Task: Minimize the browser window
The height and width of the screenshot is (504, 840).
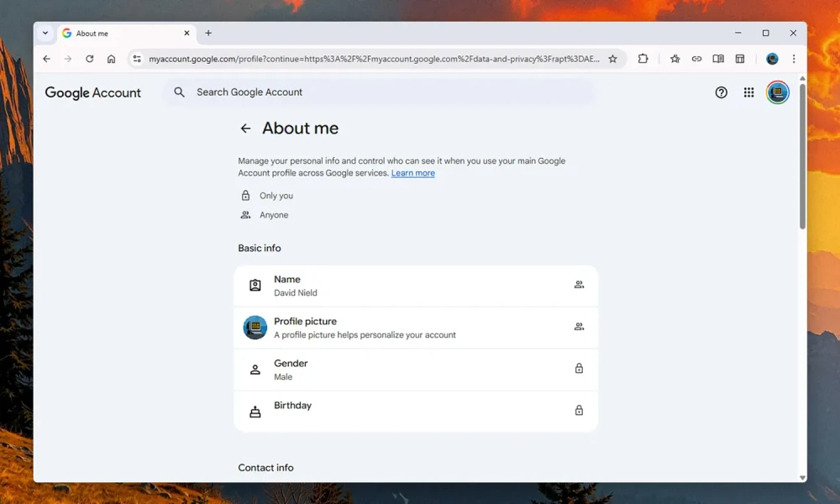Action: point(738,34)
